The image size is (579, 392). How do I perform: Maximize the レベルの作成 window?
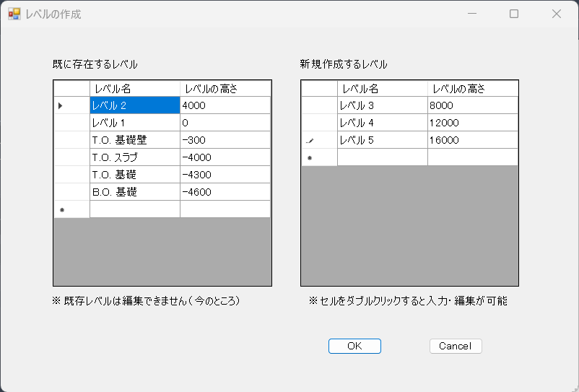(514, 14)
